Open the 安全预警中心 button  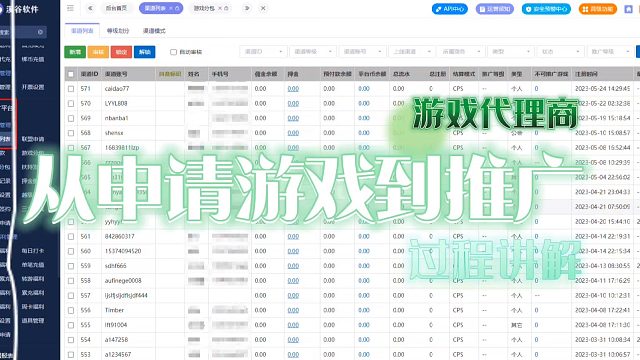(546, 9)
